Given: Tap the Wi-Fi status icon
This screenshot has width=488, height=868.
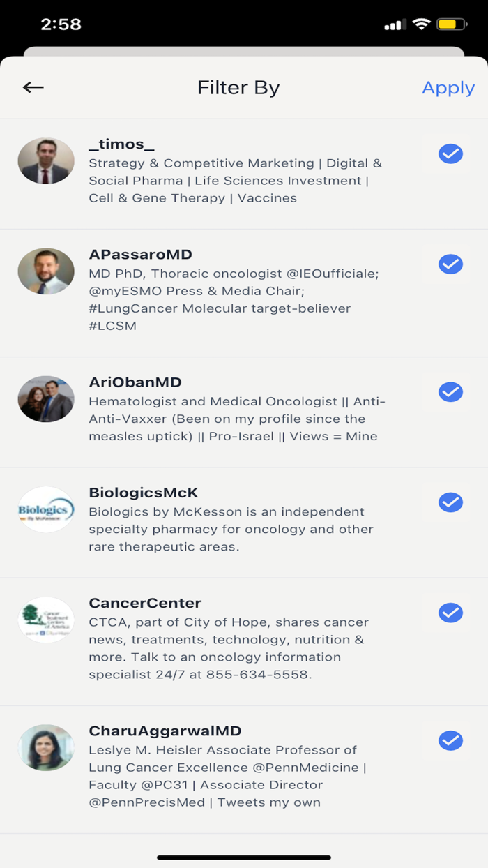Looking at the screenshot, I should 420,24.
